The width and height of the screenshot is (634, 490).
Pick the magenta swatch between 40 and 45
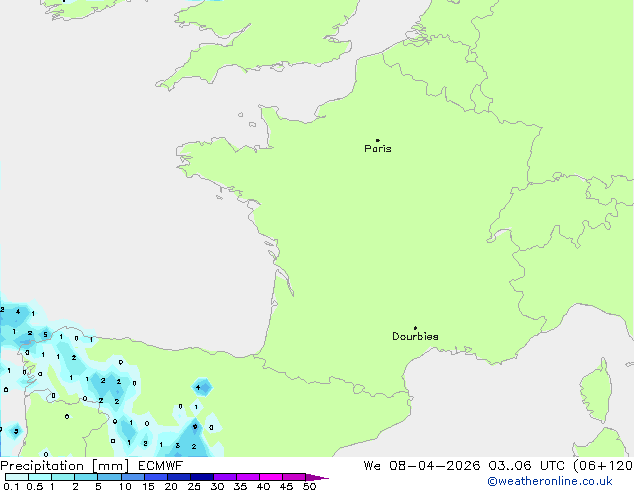(271, 477)
